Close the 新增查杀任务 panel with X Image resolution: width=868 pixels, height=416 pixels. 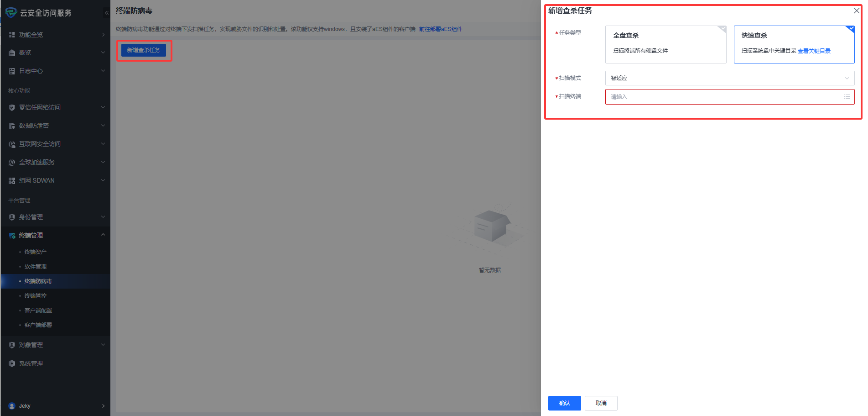coord(857,11)
